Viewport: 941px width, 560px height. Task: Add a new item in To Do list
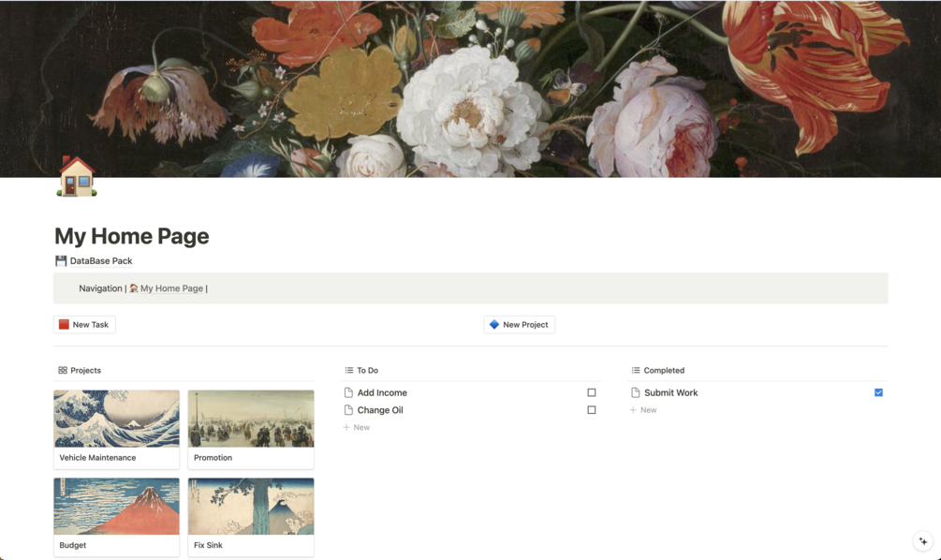click(x=357, y=427)
